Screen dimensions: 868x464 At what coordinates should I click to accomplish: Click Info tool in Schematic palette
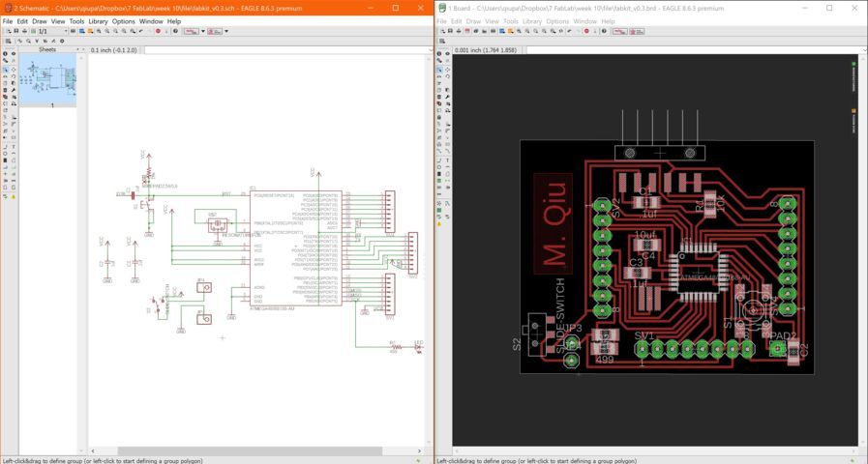click(5, 53)
